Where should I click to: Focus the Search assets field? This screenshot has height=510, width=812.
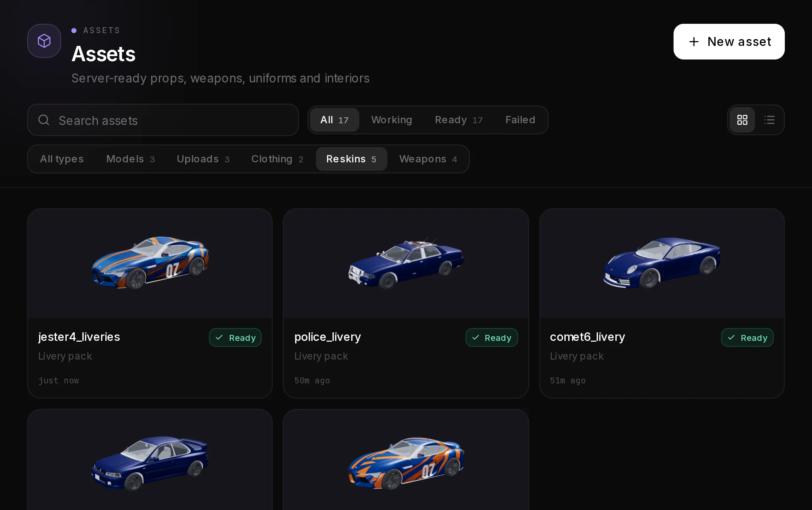tap(163, 120)
